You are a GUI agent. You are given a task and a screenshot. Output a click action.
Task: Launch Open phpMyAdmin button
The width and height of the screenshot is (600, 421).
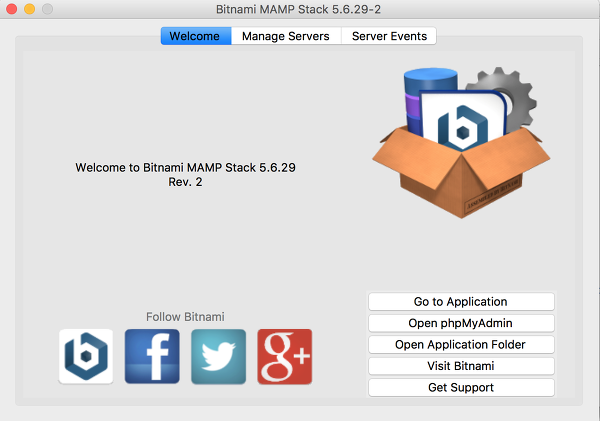(x=461, y=323)
